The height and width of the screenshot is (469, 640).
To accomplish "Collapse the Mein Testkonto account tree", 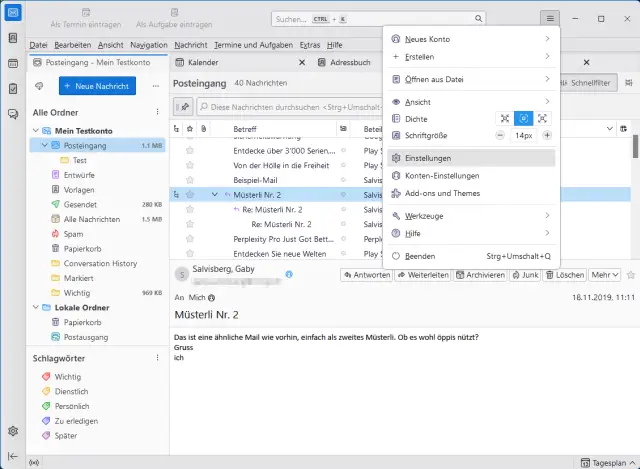I will click(x=37, y=131).
